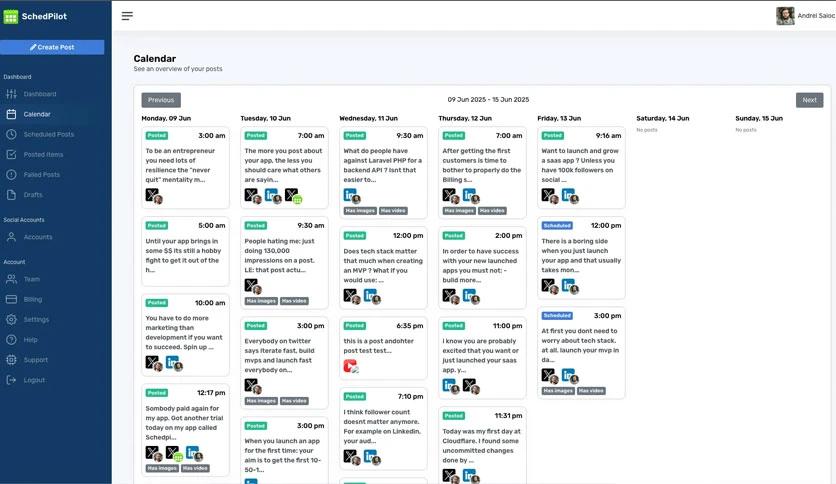This screenshot has height=484, width=836.
Task: Click X icon on Thursday 11:00 pm post
Action: pyautogui.click(x=471, y=386)
